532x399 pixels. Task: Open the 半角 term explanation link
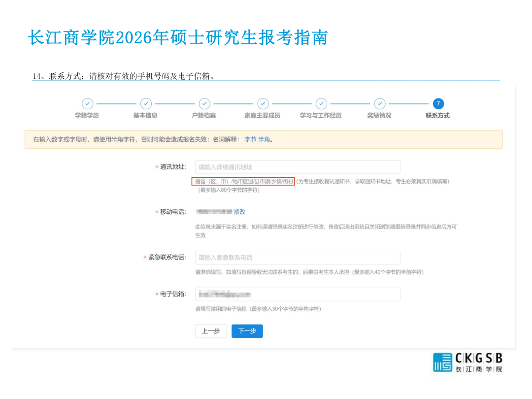(x=265, y=139)
